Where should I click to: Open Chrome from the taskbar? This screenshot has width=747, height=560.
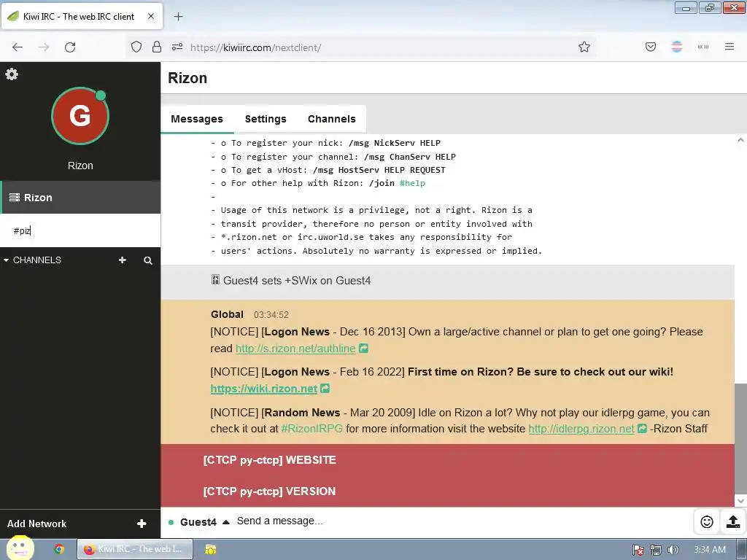coord(59,549)
